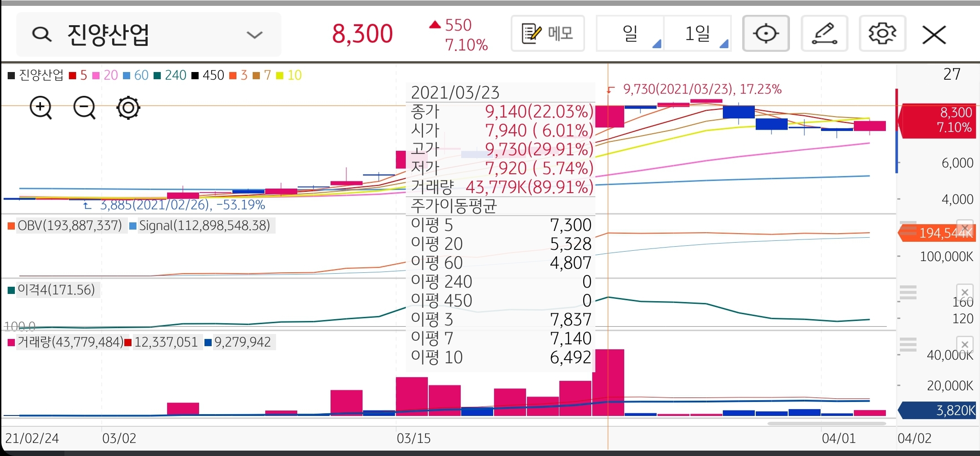Click the 04/01 date label on time axis
Image resolution: width=980 pixels, height=456 pixels.
(839, 438)
